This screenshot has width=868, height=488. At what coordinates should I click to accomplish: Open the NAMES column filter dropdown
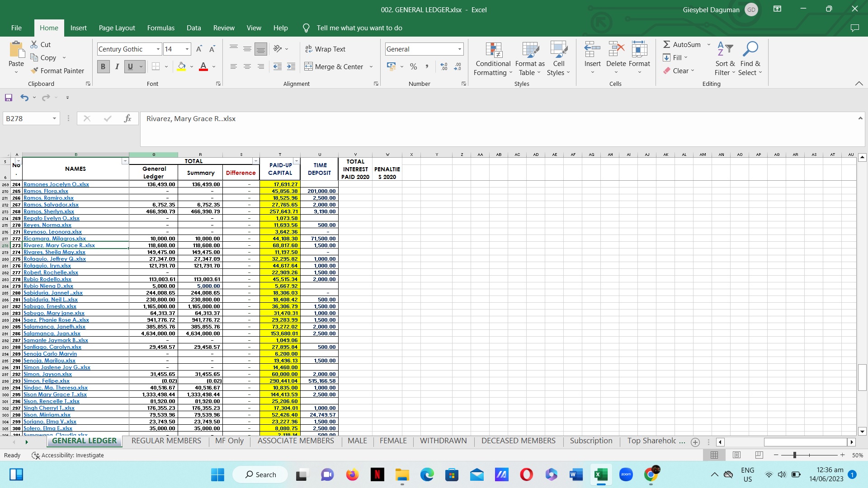coord(125,161)
